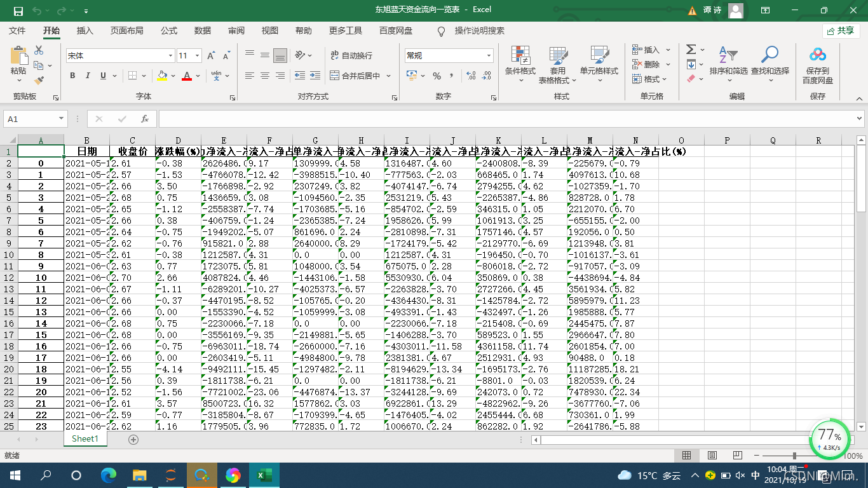
Task: Click the Cut scissors icon
Action: point(39,50)
